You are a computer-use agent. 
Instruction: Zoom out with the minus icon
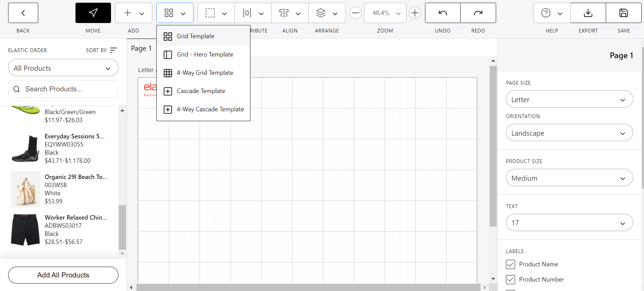[355, 13]
